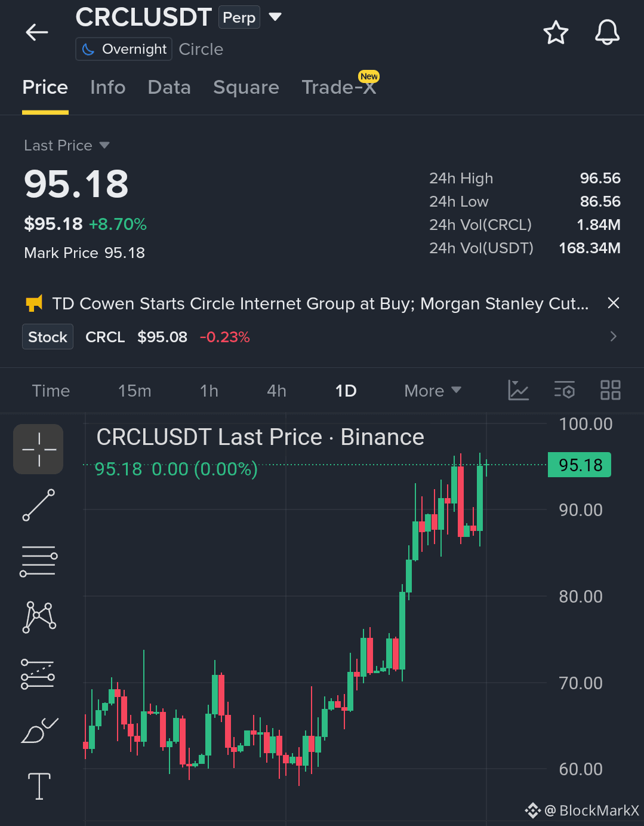Screen dimensions: 644x826
Task: Switch to the Info tab
Action: (107, 87)
